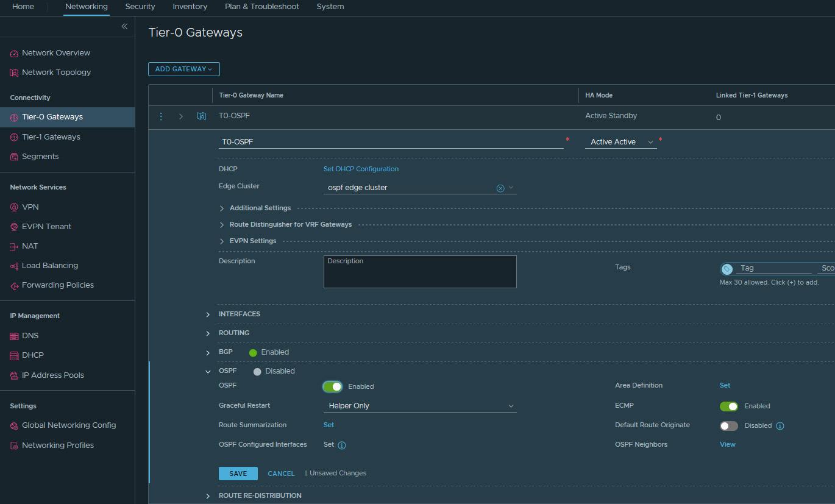835x504 pixels.
Task: Collapse the OSPF section
Action: (x=208, y=372)
